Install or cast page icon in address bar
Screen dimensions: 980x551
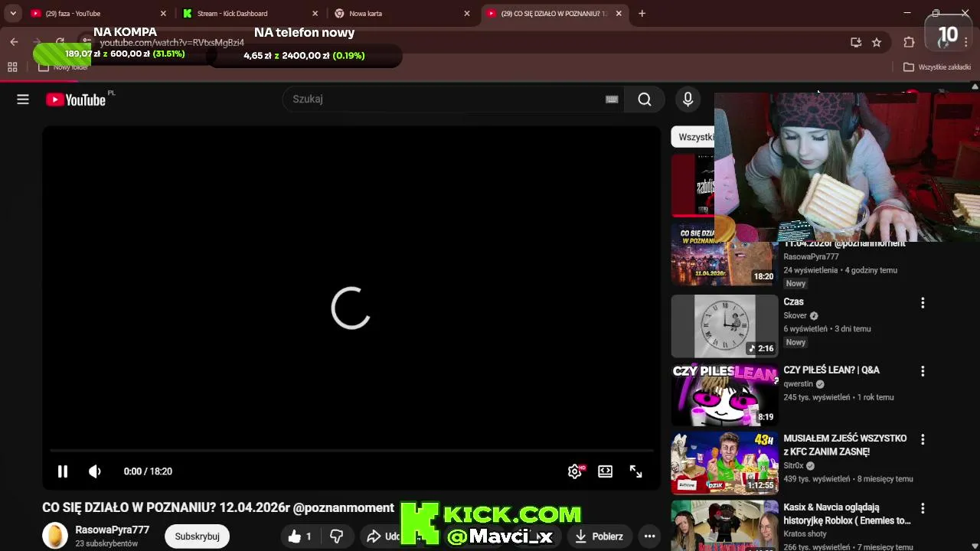856,42
